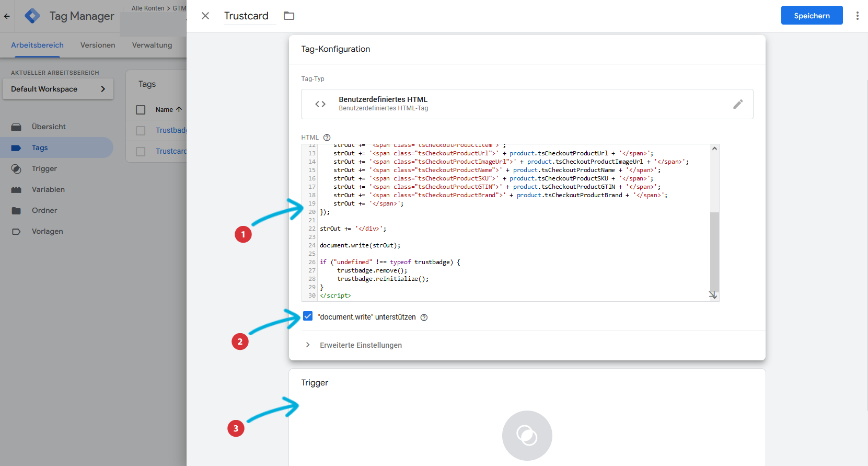Screen dimensions: 868x466
Task: Click the Tag-Konfiguration heading
Action: click(x=335, y=49)
